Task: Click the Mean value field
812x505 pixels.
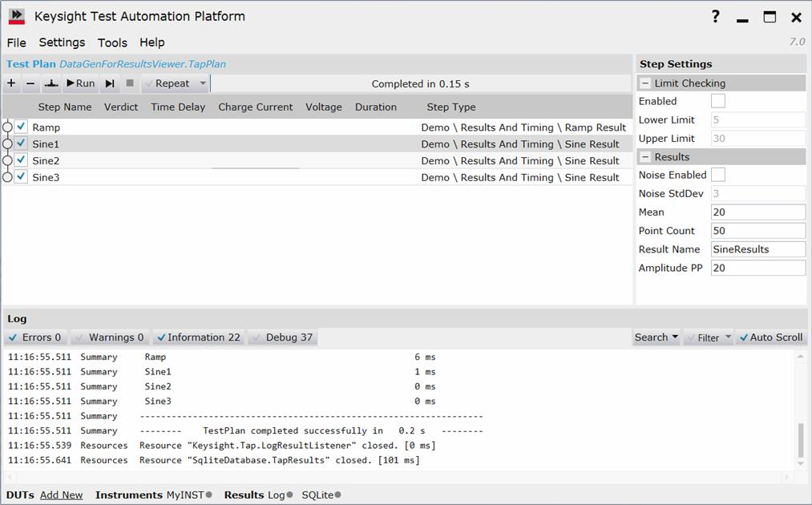Action: [x=758, y=212]
